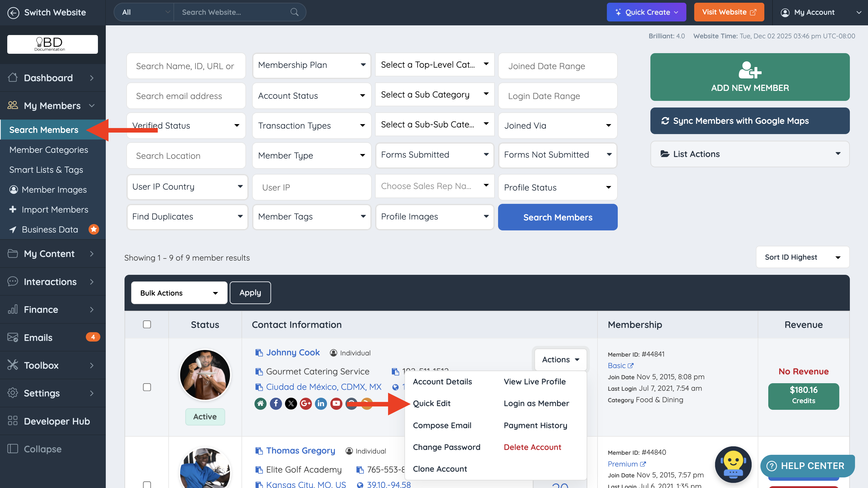Select Quick Edit from Actions menu
The height and width of the screenshot is (488, 868).
click(x=431, y=403)
